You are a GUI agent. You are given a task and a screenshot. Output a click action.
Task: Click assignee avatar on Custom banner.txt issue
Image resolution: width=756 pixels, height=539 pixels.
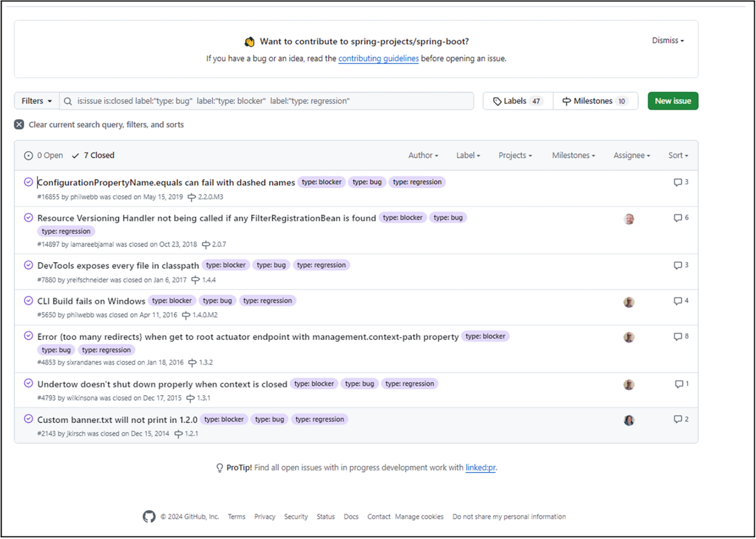[629, 420]
